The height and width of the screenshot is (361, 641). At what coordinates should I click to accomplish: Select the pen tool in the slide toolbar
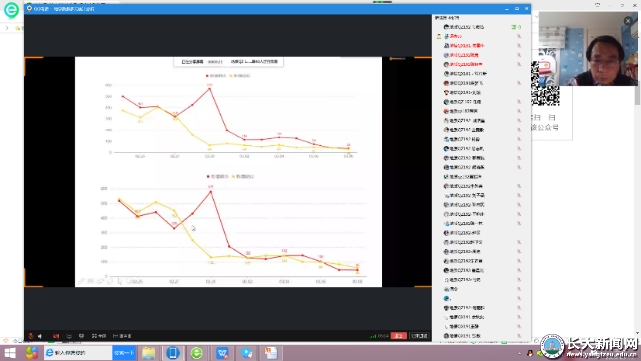point(81,281)
